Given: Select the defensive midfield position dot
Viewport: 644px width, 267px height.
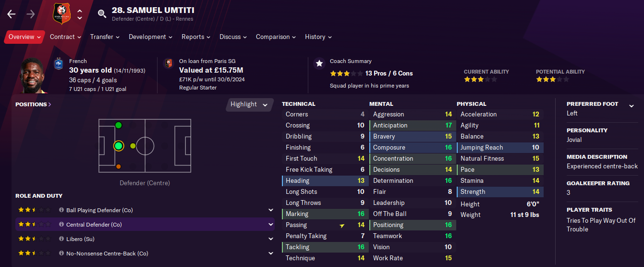Looking at the screenshot, I should (x=133, y=146).
